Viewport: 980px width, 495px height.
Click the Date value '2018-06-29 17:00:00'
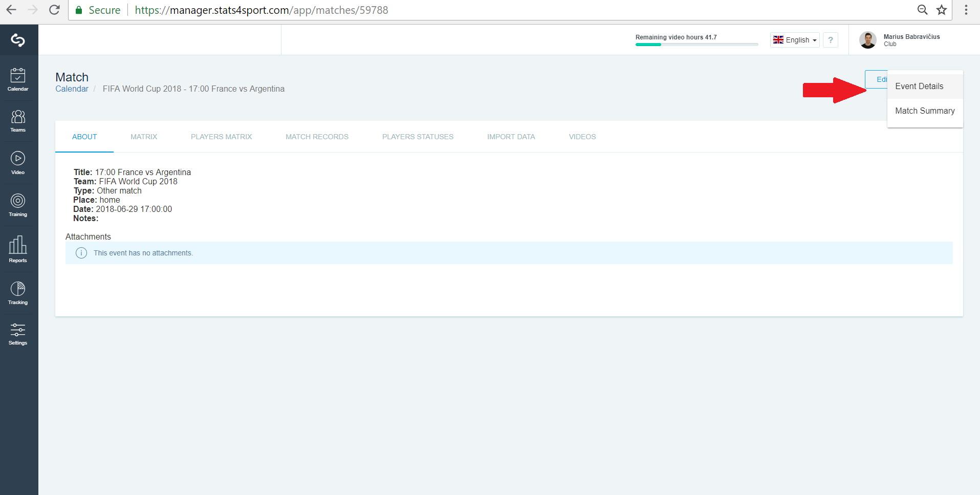(134, 209)
